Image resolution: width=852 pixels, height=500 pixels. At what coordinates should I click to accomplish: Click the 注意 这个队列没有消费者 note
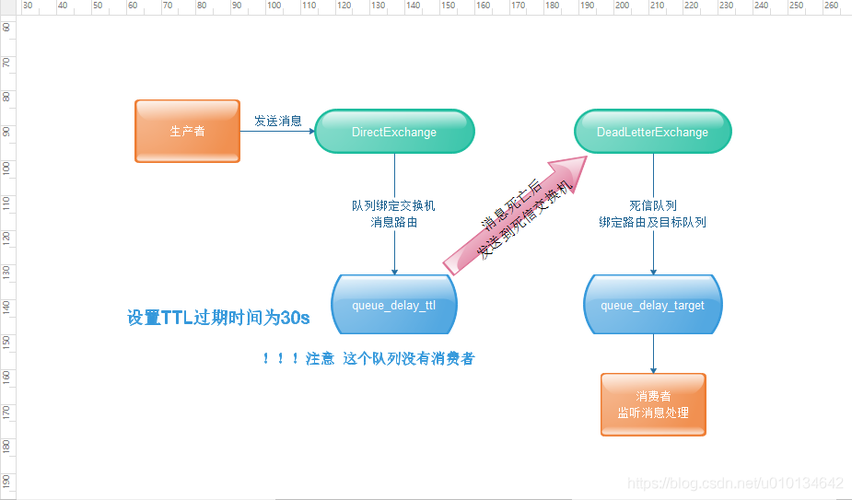[369, 358]
